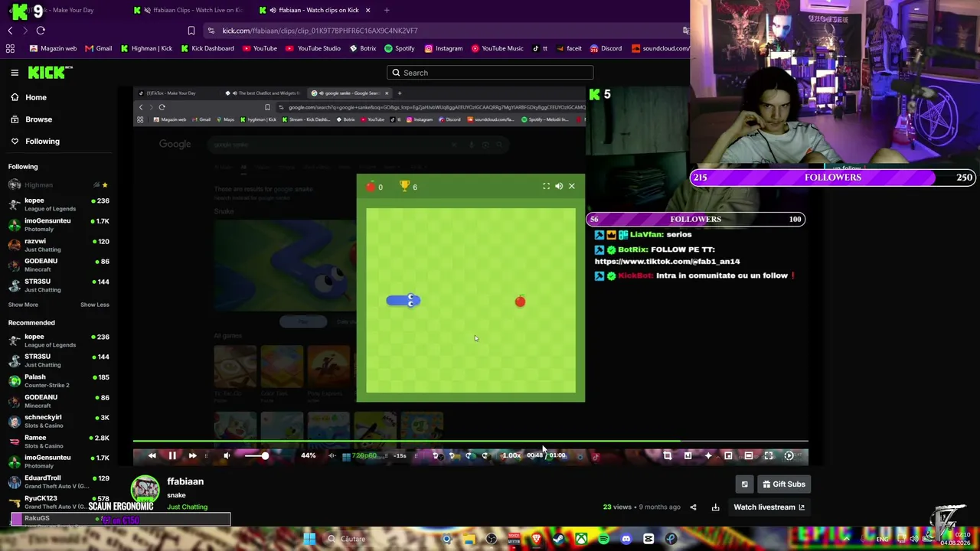Click the sparkle icon in player controls
The image size is (980, 551).
pos(708,455)
